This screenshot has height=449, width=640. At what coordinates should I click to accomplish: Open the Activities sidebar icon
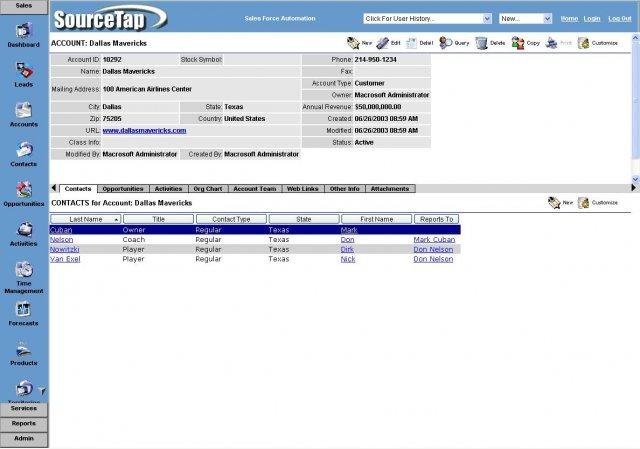24,230
